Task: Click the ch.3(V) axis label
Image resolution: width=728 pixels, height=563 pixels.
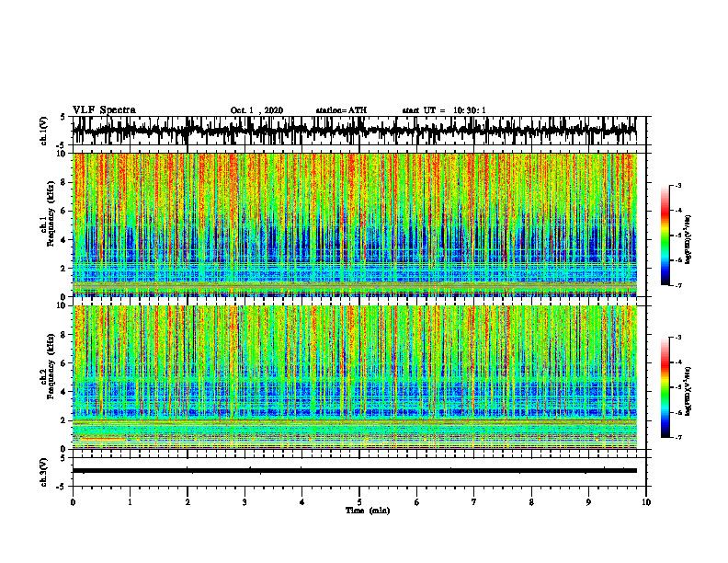Action: 44,472
